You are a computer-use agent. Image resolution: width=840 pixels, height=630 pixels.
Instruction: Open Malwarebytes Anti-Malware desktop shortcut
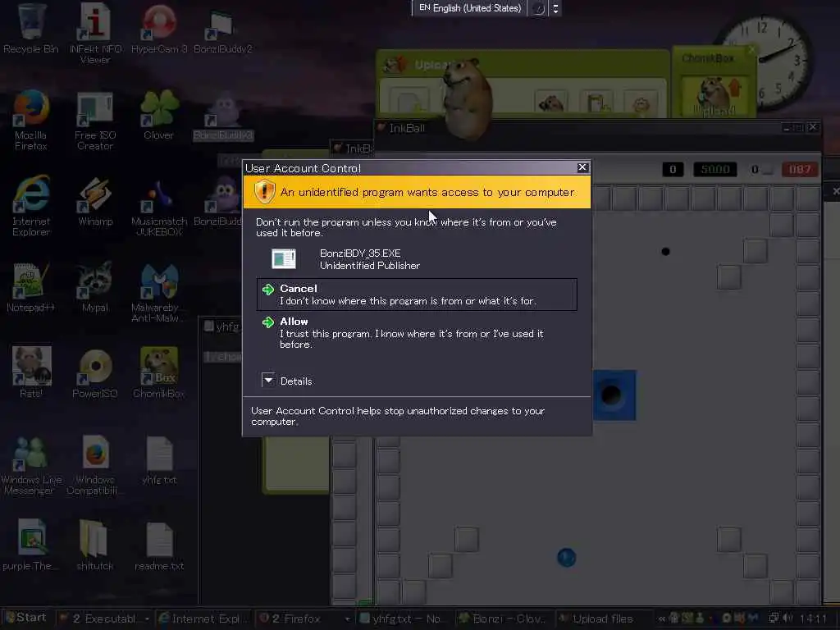click(x=158, y=293)
